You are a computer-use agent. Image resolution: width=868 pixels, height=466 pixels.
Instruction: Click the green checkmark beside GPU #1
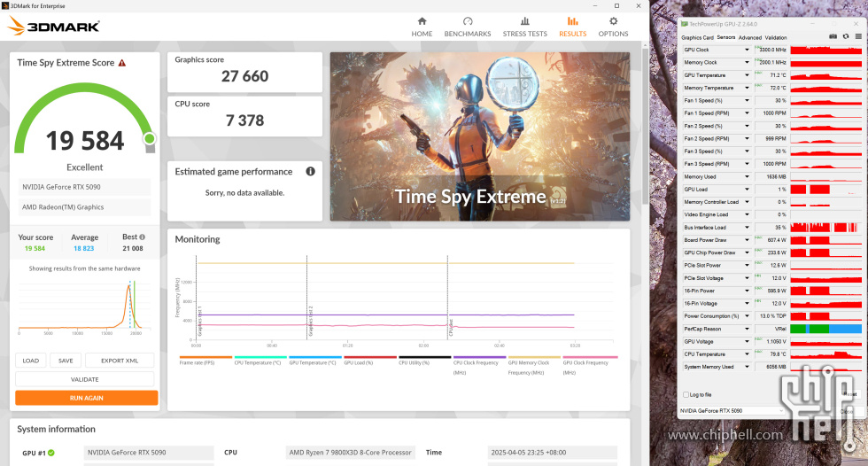click(51, 453)
